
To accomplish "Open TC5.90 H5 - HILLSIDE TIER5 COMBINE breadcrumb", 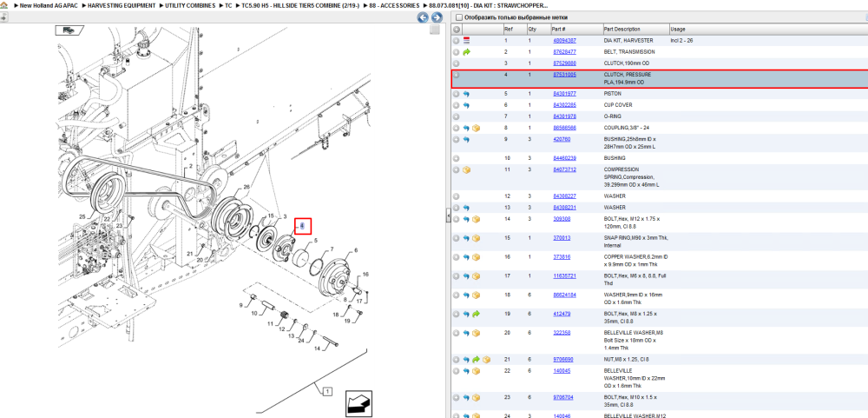I will (x=300, y=5).
